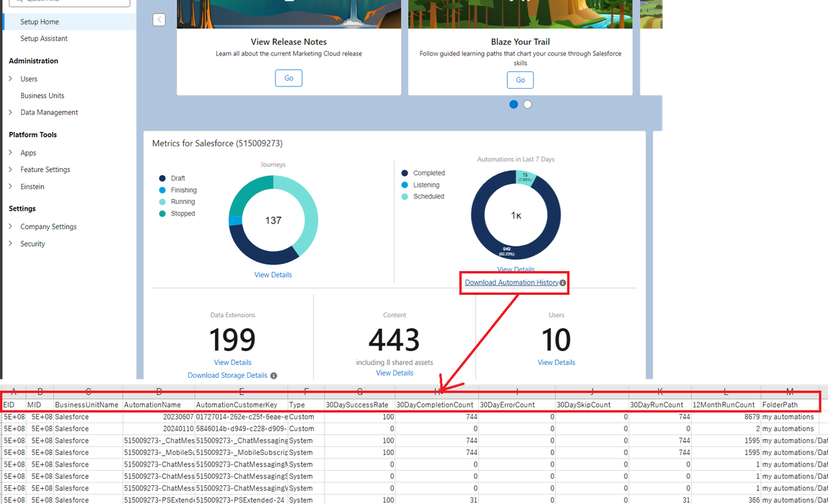828x504 pixels.
Task: Select the BusinessUnitName header cell
Action: coord(88,404)
